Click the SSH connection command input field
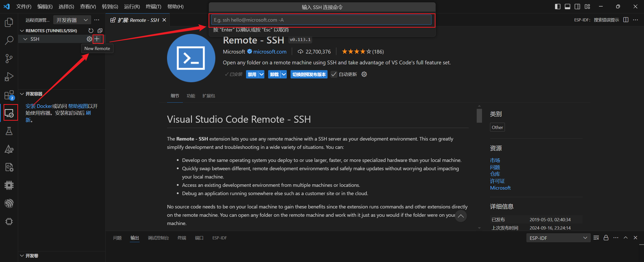644x262 pixels. [321, 20]
